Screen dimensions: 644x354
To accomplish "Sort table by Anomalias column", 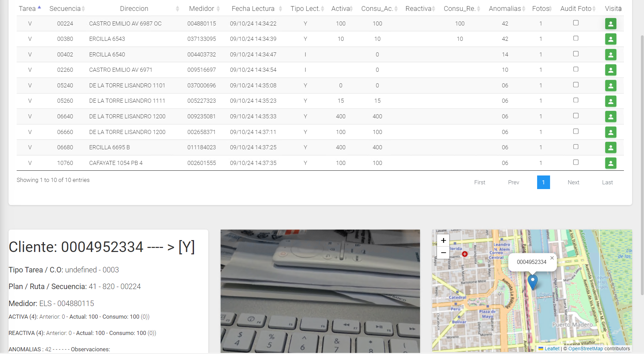I will (507, 9).
